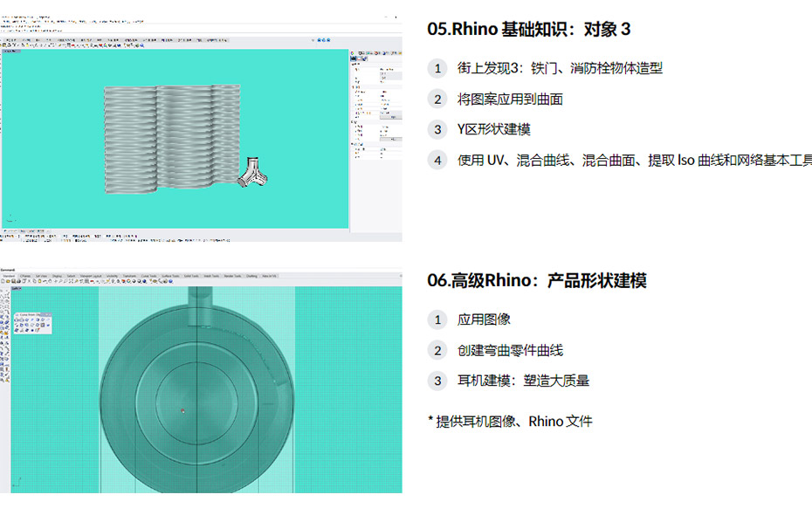Switch to Drafting tab in headphone screenshot
This screenshot has height=508, width=812.
tap(251, 276)
